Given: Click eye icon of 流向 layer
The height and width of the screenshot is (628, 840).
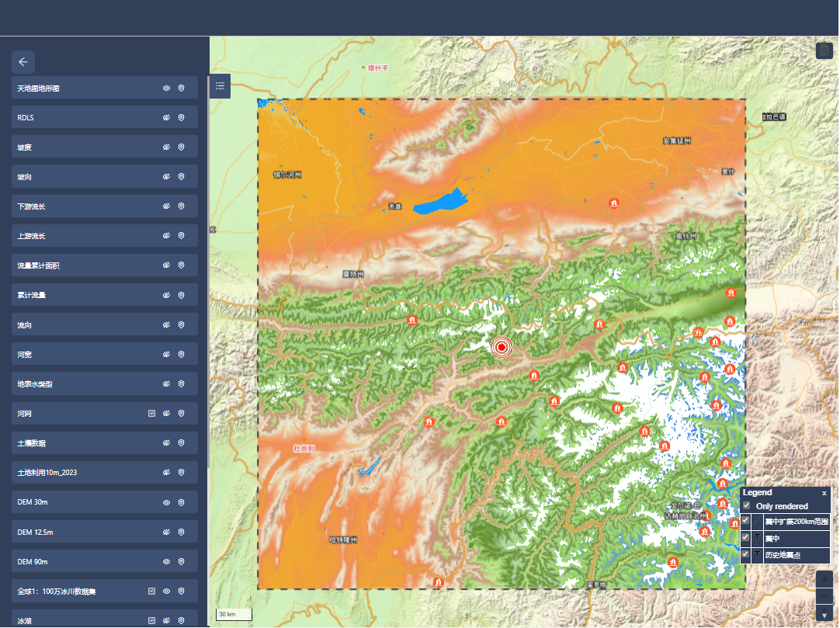Looking at the screenshot, I should coord(167,324).
